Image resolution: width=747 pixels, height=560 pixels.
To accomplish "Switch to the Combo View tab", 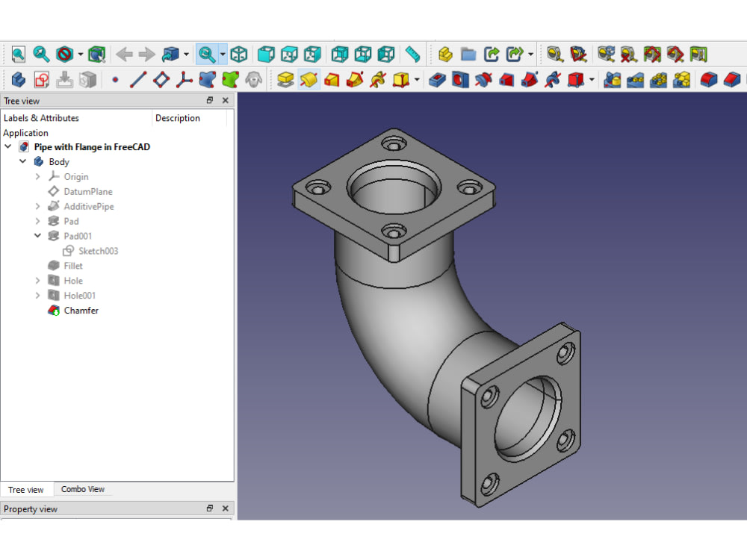I will (83, 489).
